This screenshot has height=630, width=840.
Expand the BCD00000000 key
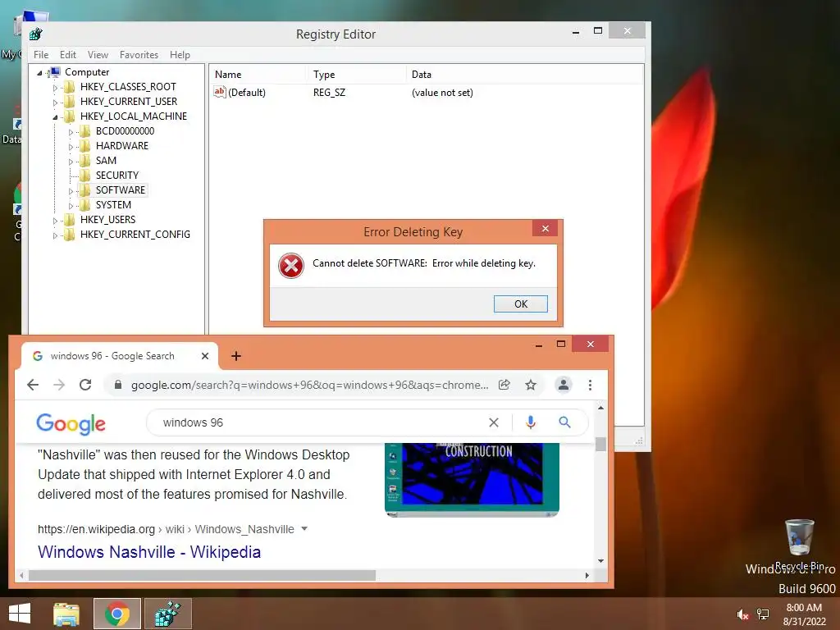71,132
